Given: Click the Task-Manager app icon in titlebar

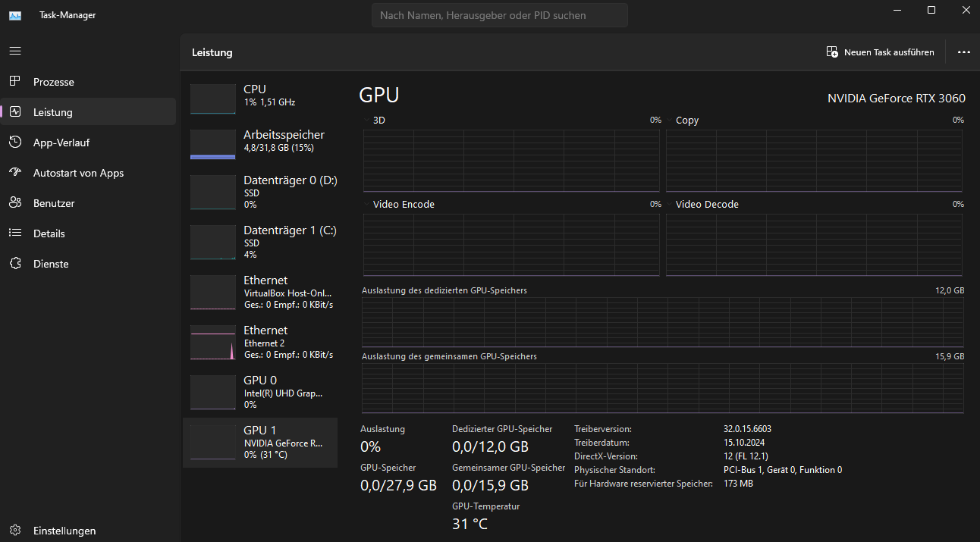Looking at the screenshot, I should tap(15, 14).
